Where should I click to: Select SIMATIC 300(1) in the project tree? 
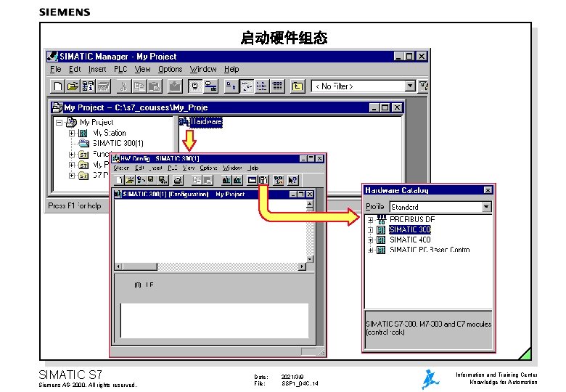(118, 143)
